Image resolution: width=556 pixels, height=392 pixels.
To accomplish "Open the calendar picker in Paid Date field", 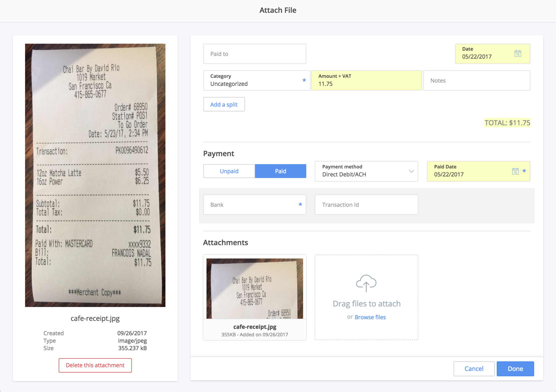I will pyautogui.click(x=515, y=171).
